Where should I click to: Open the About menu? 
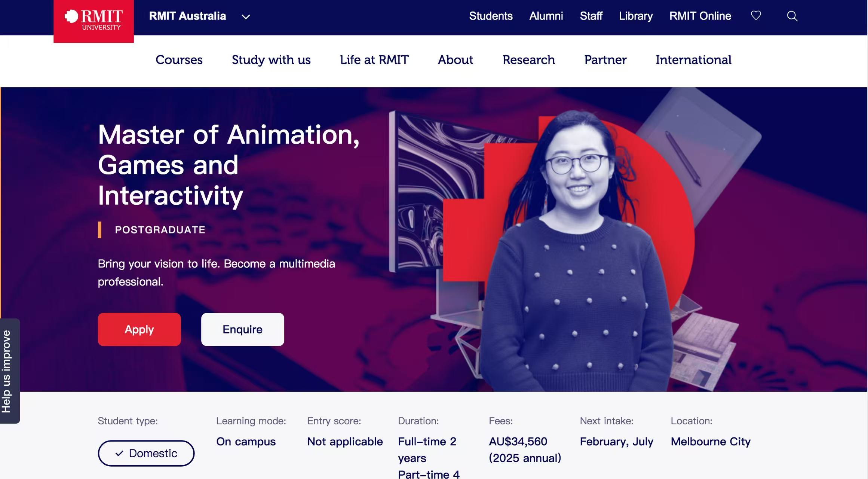(456, 60)
